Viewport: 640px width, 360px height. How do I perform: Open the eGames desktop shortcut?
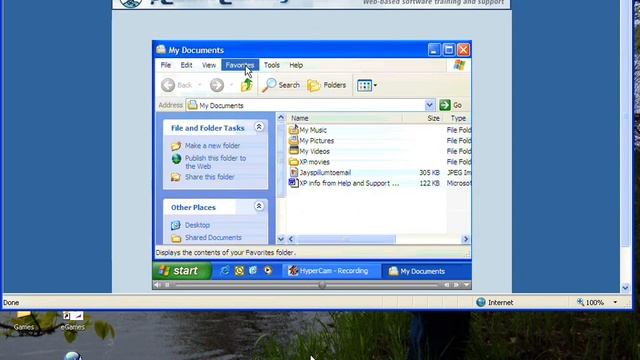(x=73, y=316)
